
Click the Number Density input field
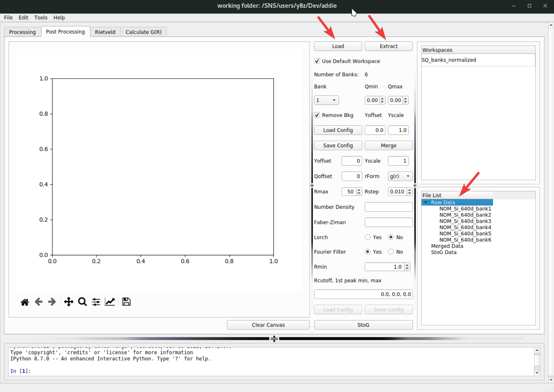(x=388, y=207)
